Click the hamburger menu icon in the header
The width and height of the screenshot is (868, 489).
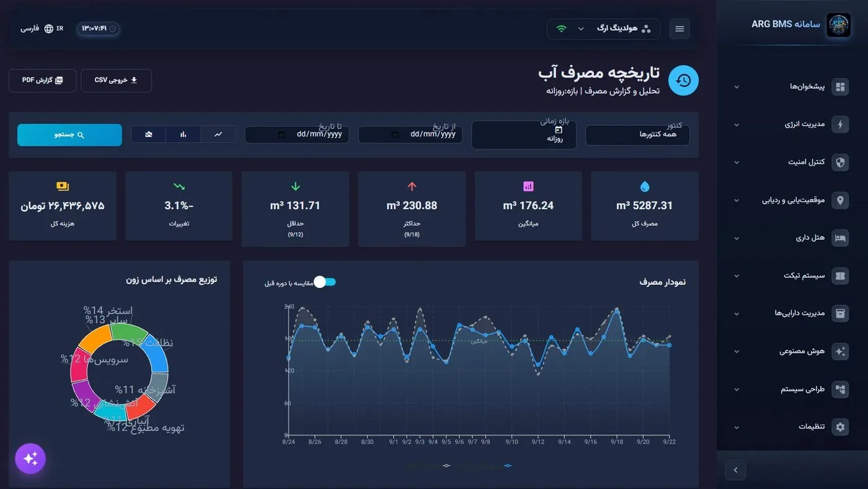(x=680, y=29)
